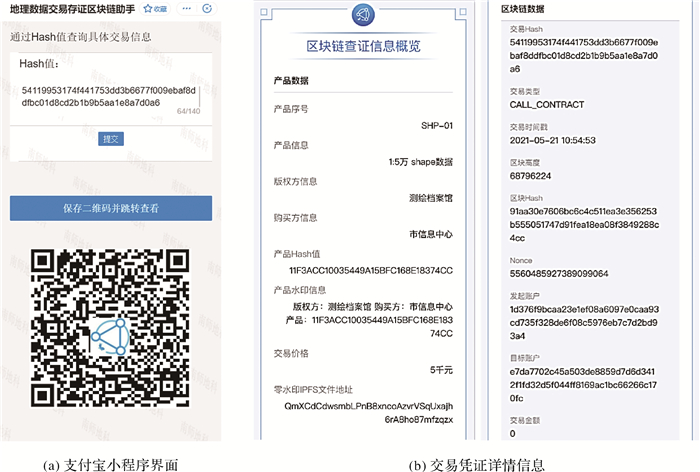Click the circular close mini-program icon
The image size is (700, 472).
point(207,8)
